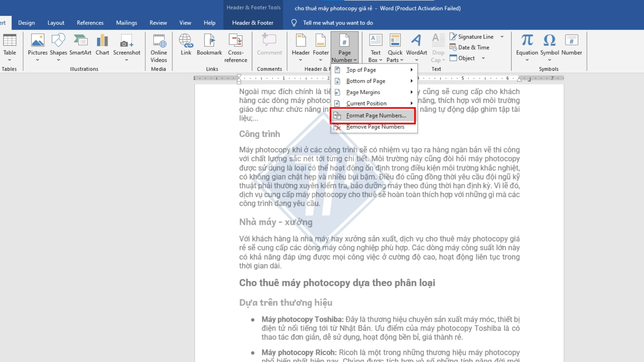644x362 pixels.
Task: Select Remove Page Numbers
Action: click(x=375, y=127)
